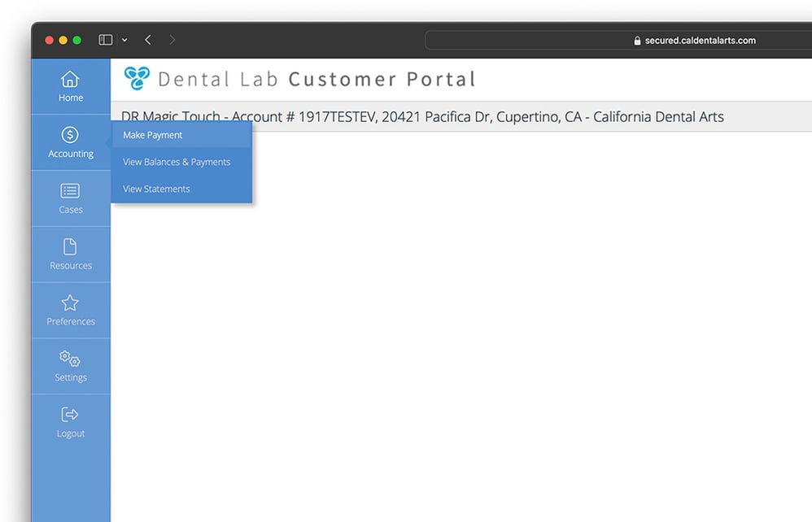Image resolution: width=812 pixels, height=522 pixels.
Task: Choose View Balances & Payments
Action: tap(177, 162)
